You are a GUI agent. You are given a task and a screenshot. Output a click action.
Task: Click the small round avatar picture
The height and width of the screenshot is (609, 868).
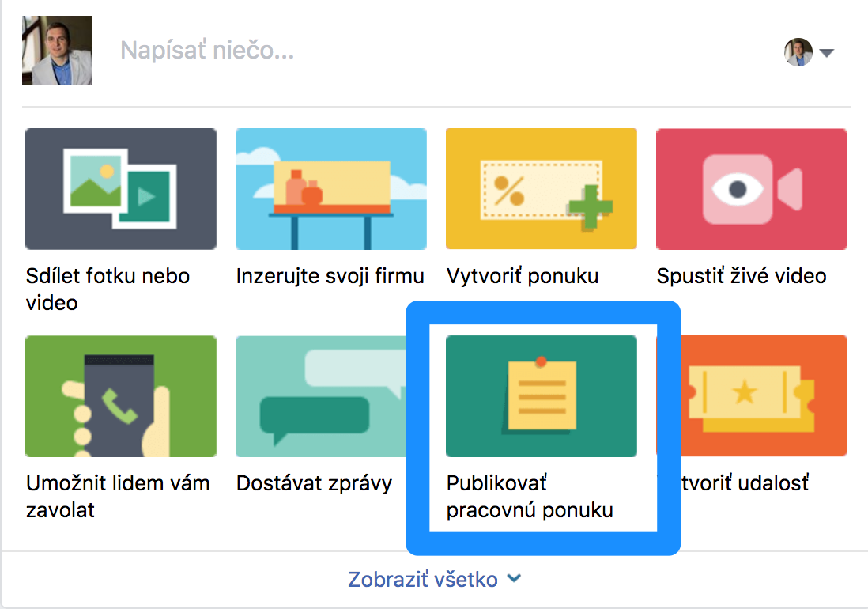click(798, 52)
